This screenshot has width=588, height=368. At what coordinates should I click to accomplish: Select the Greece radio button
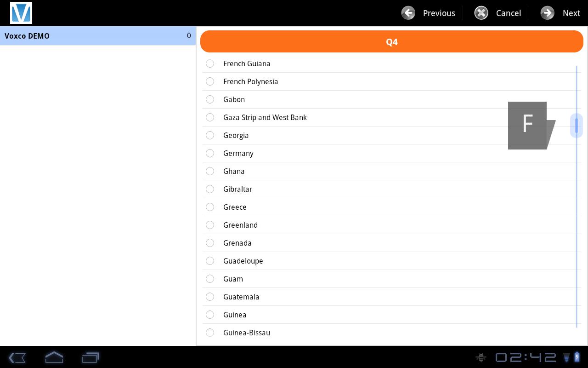pyautogui.click(x=210, y=207)
